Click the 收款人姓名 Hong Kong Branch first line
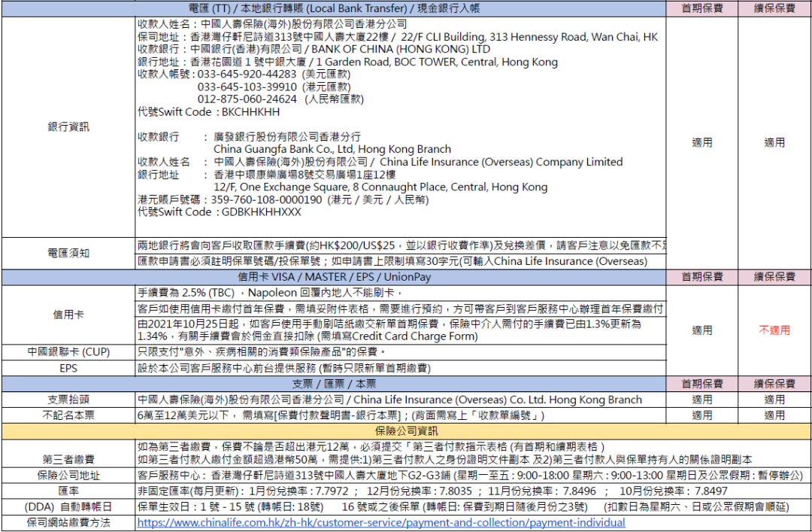Image resolution: width=812 pixels, height=532 pixels. click(272, 24)
